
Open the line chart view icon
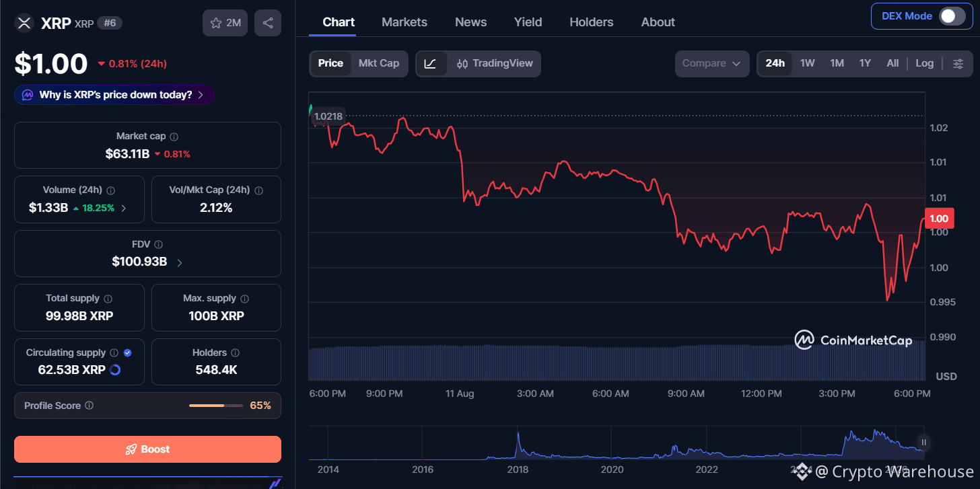431,63
